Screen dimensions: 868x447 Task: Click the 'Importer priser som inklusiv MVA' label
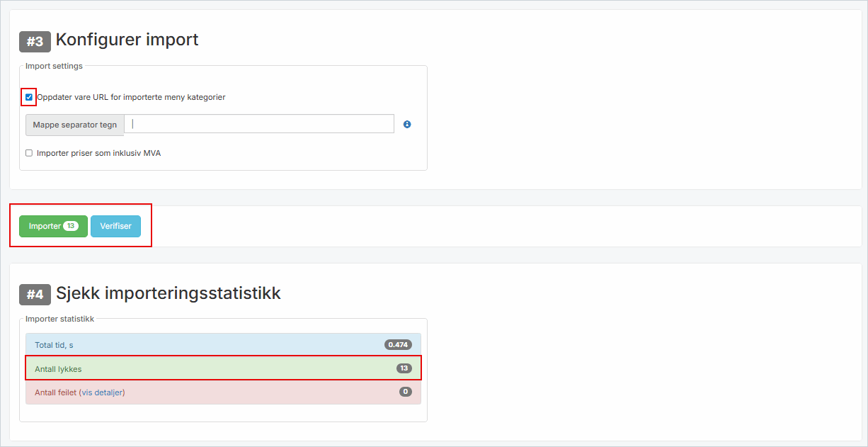(98, 153)
